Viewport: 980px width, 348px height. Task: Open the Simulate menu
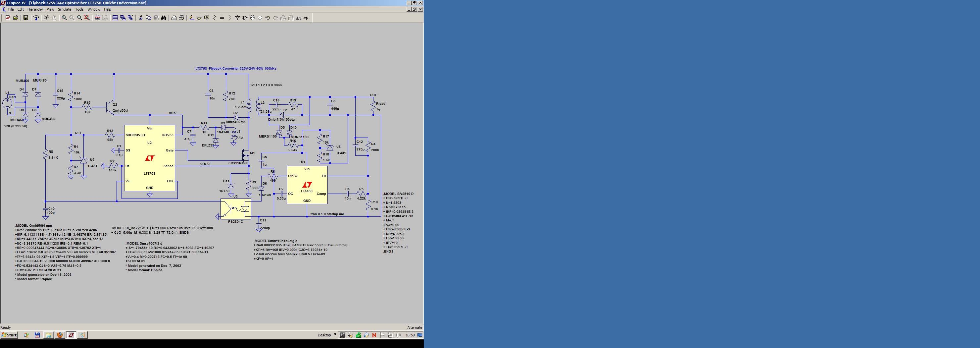(x=64, y=10)
